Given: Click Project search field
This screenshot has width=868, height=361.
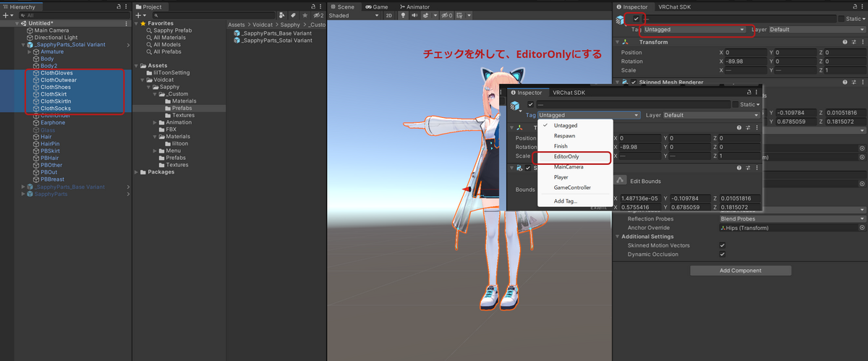Looking at the screenshot, I should coord(213,15).
